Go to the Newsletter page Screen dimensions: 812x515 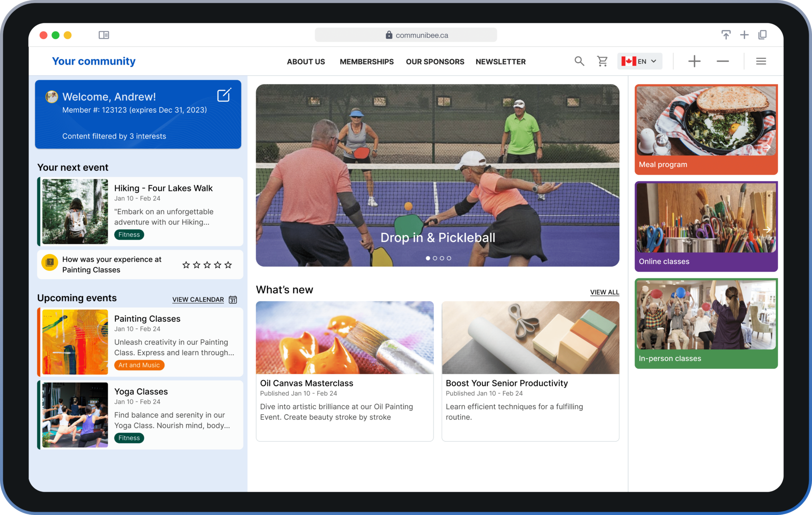tap(500, 61)
